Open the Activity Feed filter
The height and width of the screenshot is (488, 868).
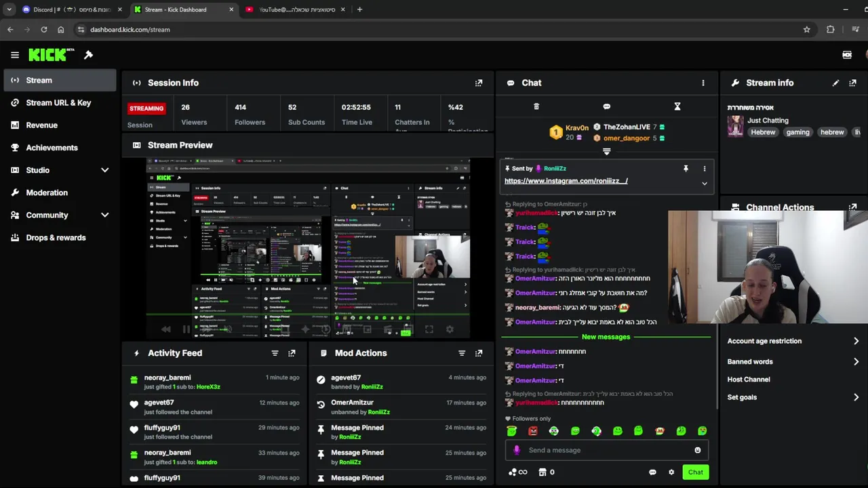[x=275, y=353]
